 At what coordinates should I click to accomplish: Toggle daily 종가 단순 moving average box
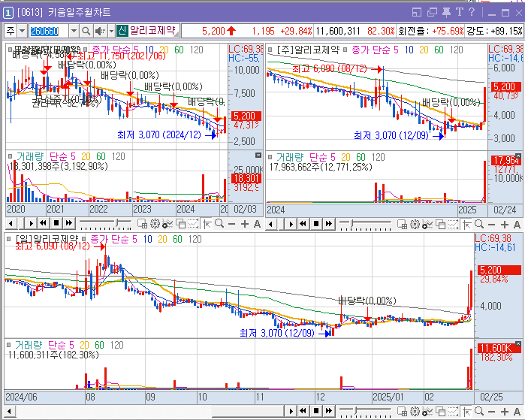pos(84,239)
